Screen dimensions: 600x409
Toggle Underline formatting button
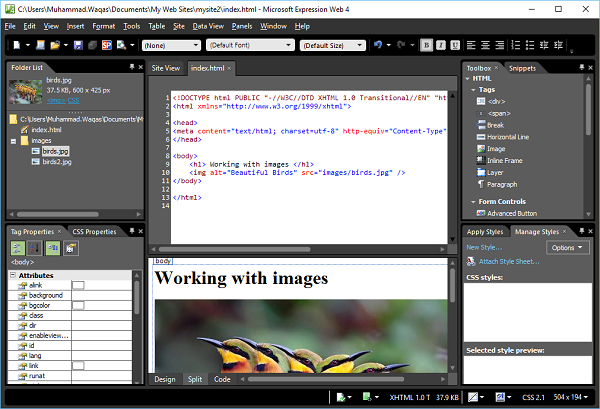click(x=454, y=45)
